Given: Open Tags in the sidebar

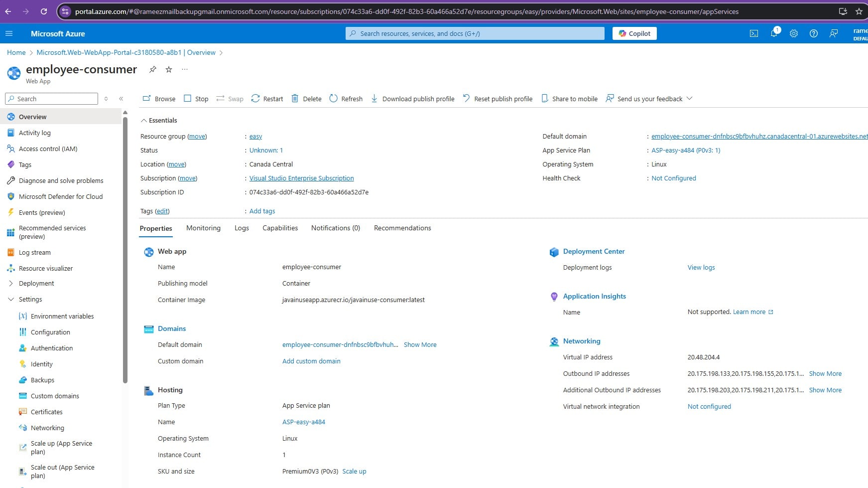Looking at the screenshot, I should click(x=61, y=164).
